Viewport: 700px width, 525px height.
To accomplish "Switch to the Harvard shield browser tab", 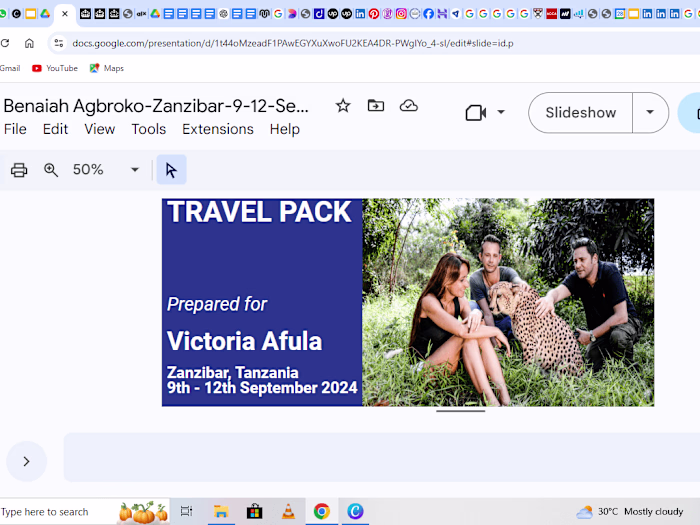I will coord(538,14).
